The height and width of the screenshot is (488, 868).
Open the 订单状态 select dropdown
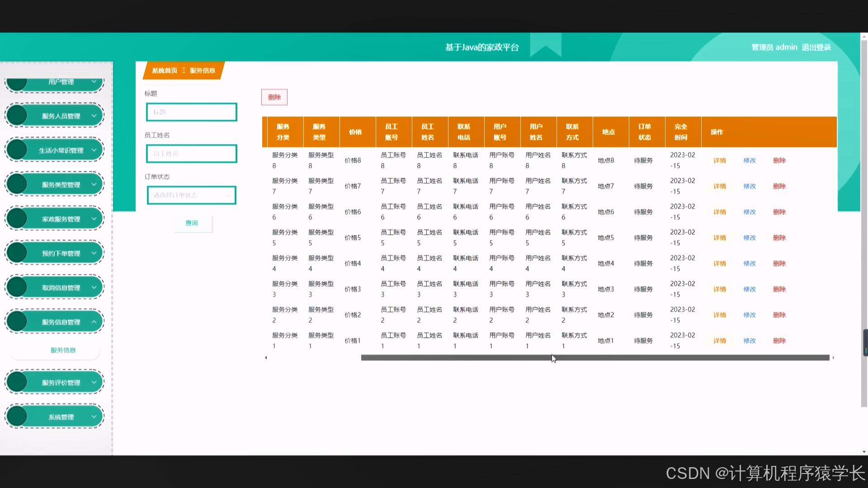pos(191,195)
